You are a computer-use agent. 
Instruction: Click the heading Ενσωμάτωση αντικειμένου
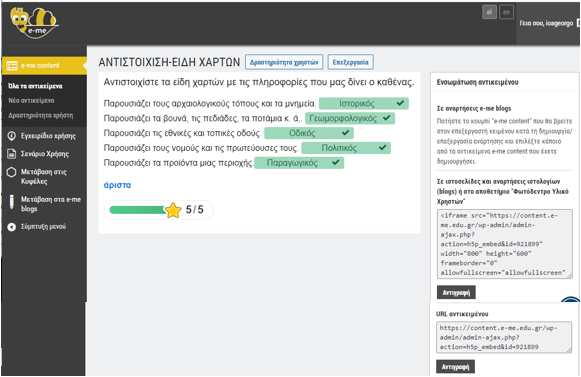pos(477,82)
